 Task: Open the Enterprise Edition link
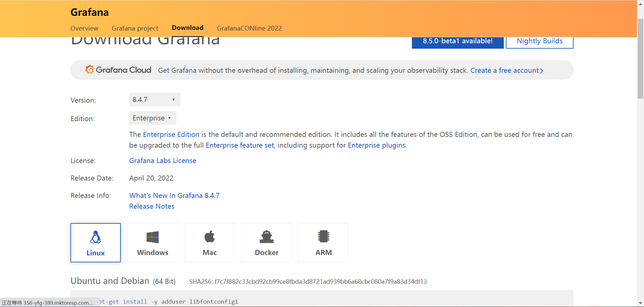(171, 135)
